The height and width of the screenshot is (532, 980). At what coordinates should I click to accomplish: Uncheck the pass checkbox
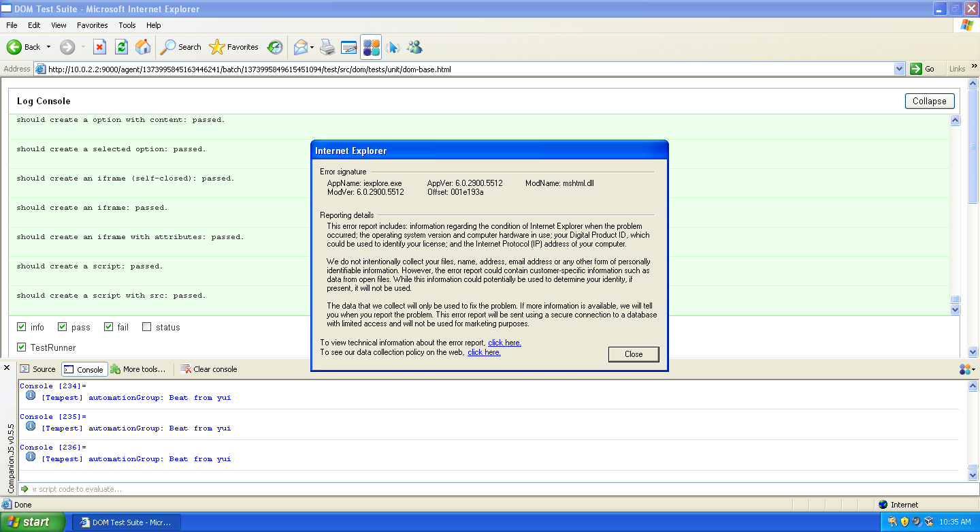point(62,327)
